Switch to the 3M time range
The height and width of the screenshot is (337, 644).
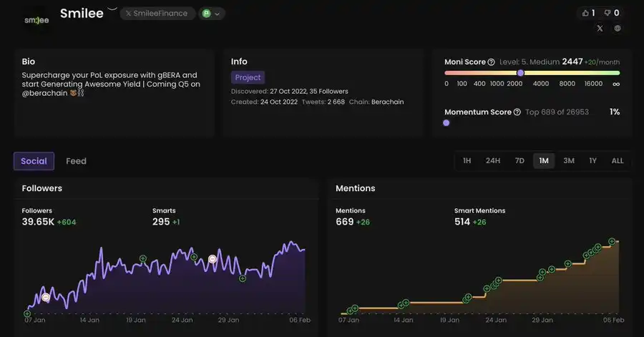(x=568, y=161)
